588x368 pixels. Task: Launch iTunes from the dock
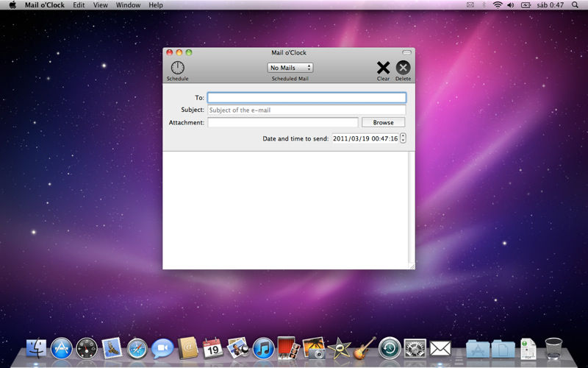click(x=262, y=348)
